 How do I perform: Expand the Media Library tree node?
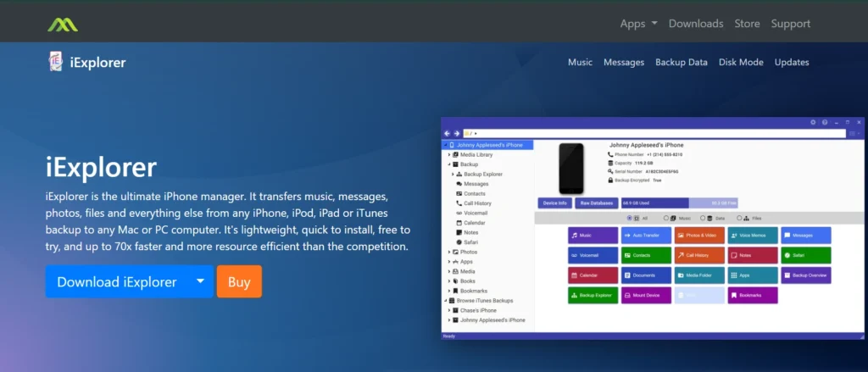click(449, 155)
